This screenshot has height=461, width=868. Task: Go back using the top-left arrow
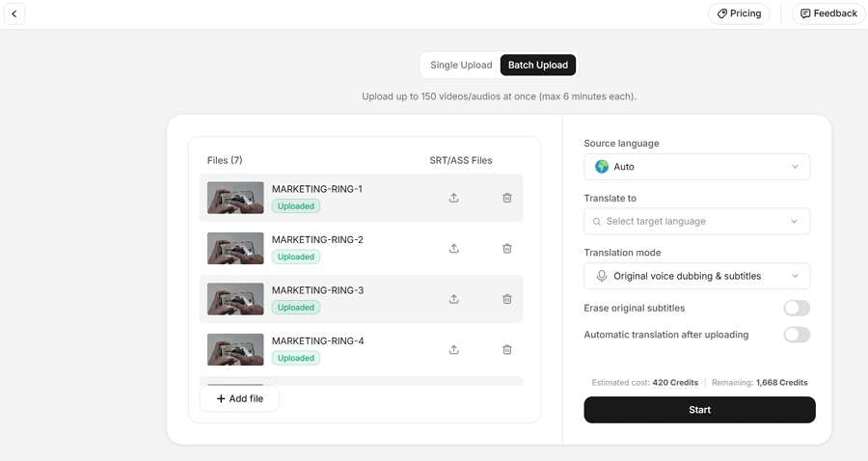14,14
